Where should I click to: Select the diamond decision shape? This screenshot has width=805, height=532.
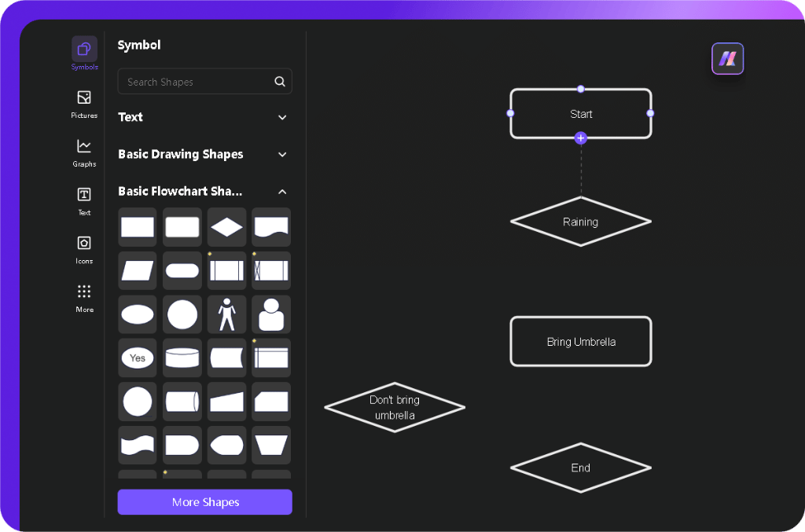point(227,227)
